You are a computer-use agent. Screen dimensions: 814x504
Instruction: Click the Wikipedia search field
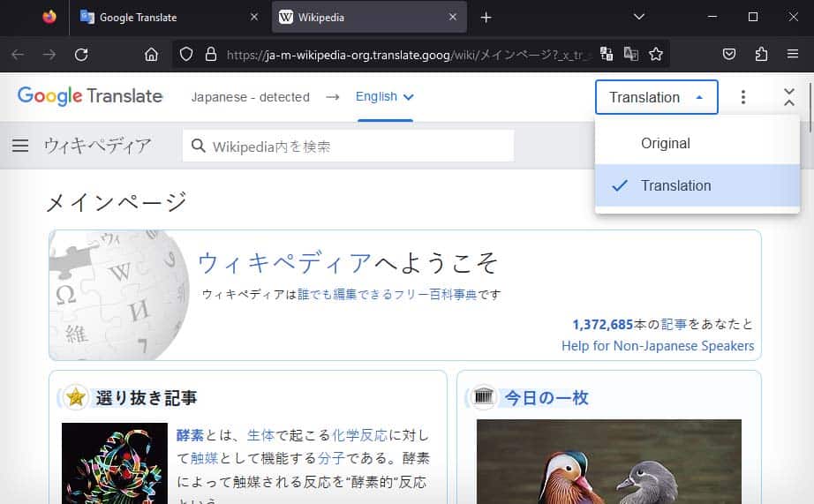[x=349, y=146]
